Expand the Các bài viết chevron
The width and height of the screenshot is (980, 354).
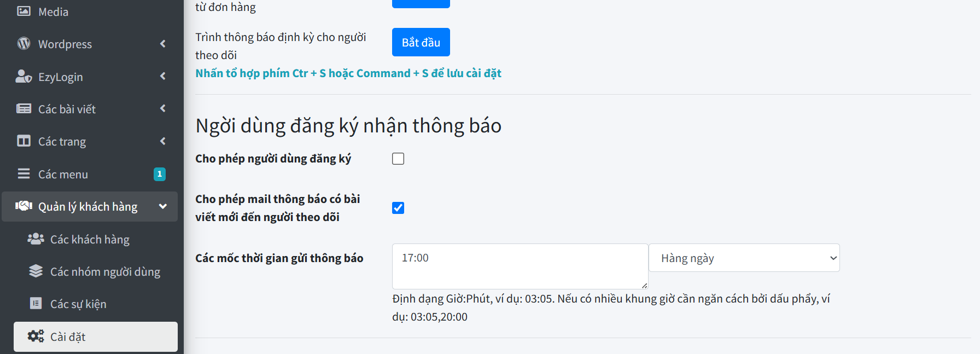162,108
